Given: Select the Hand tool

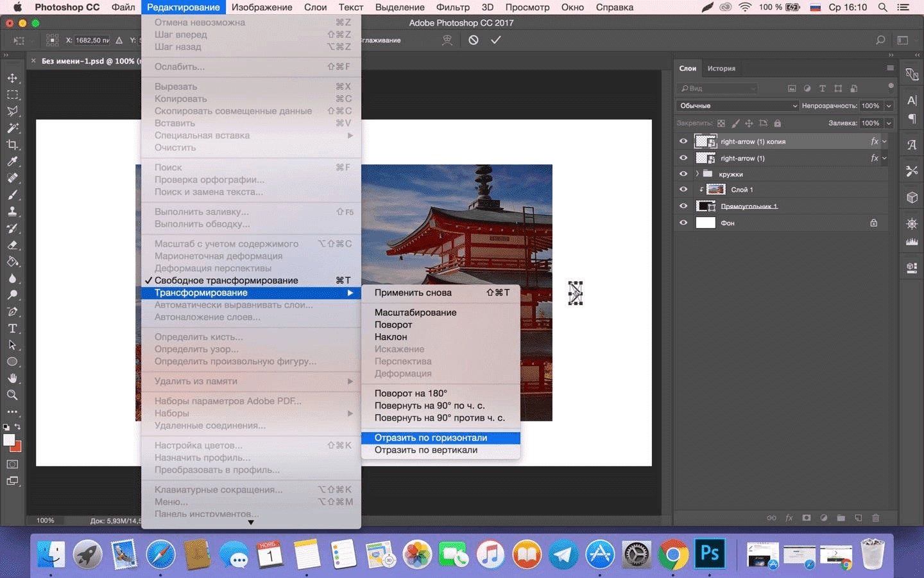Looking at the screenshot, I should click(x=12, y=378).
